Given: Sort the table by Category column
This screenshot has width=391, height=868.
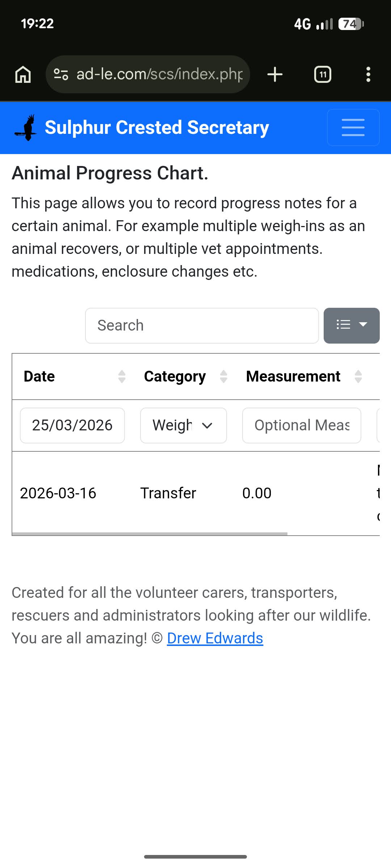Looking at the screenshot, I should pos(224,376).
